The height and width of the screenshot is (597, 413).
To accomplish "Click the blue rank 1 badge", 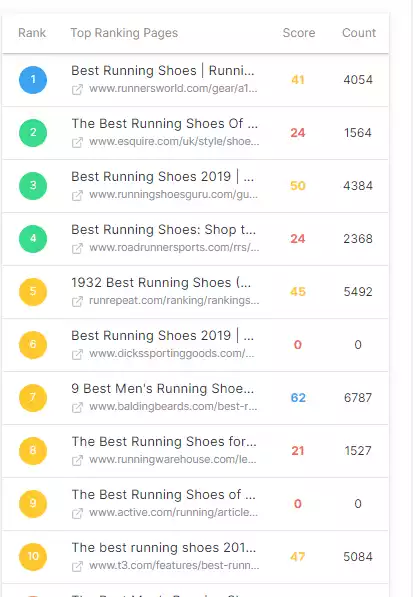I will [x=33, y=80].
